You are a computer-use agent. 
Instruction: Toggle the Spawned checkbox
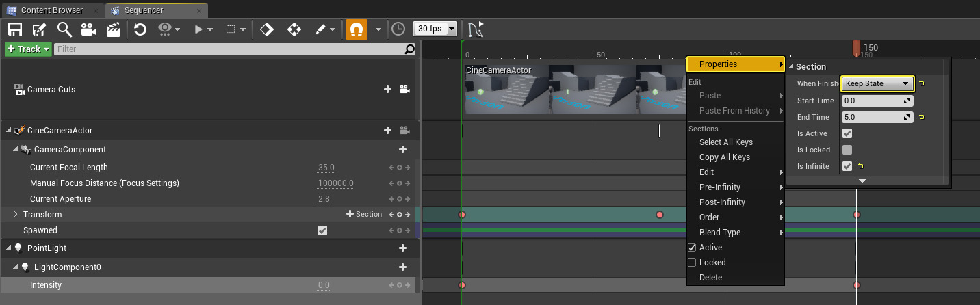point(322,230)
